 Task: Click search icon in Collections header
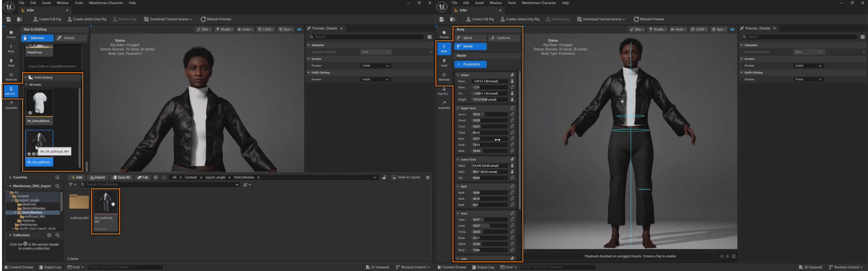click(57, 235)
